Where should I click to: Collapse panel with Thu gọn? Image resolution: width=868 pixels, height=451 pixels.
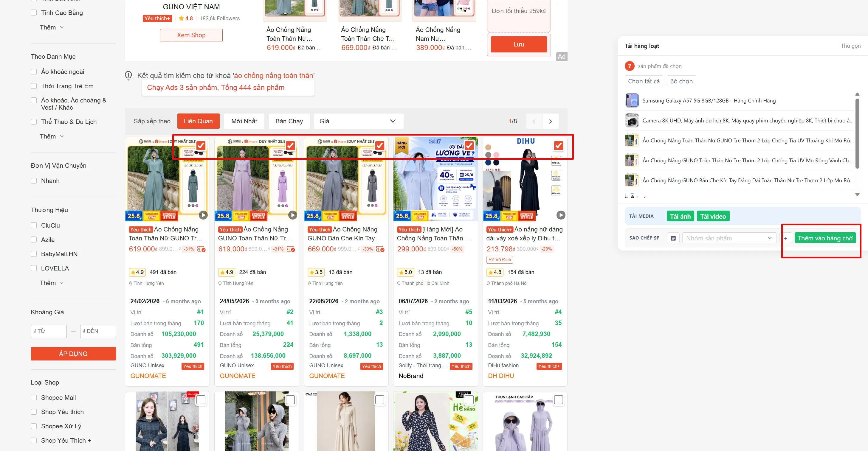(x=851, y=46)
